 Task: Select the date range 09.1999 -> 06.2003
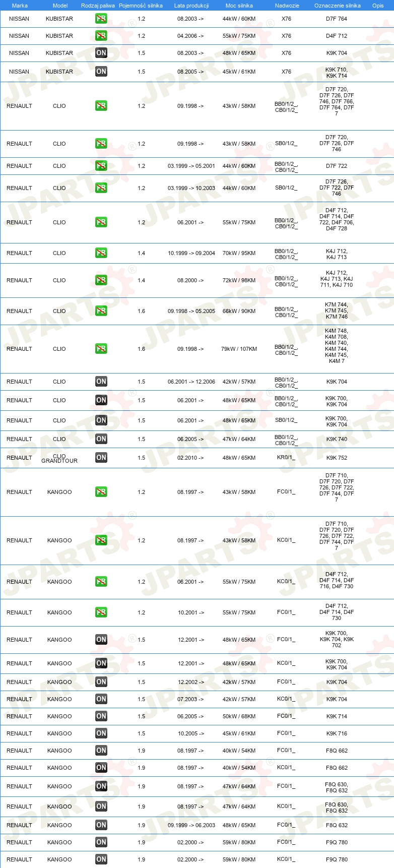pyautogui.click(x=191, y=825)
